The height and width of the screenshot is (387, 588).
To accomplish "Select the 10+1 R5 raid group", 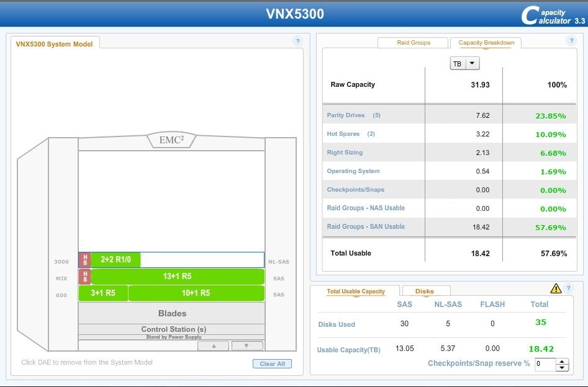I will 196,293.
